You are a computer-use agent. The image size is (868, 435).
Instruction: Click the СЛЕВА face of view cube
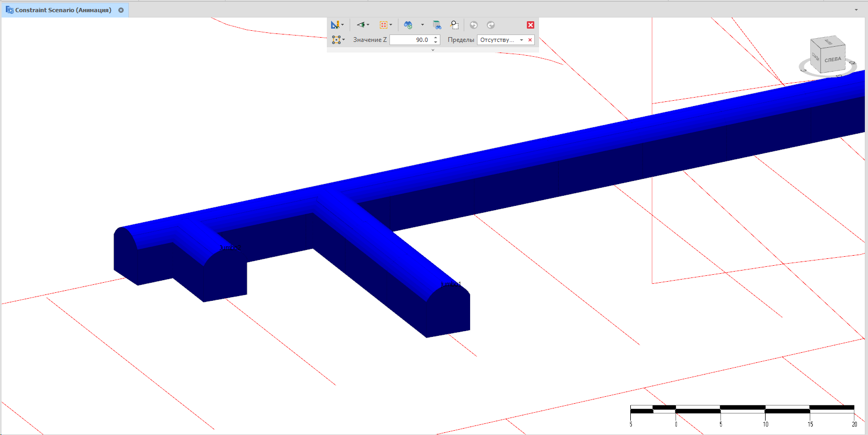coord(832,60)
